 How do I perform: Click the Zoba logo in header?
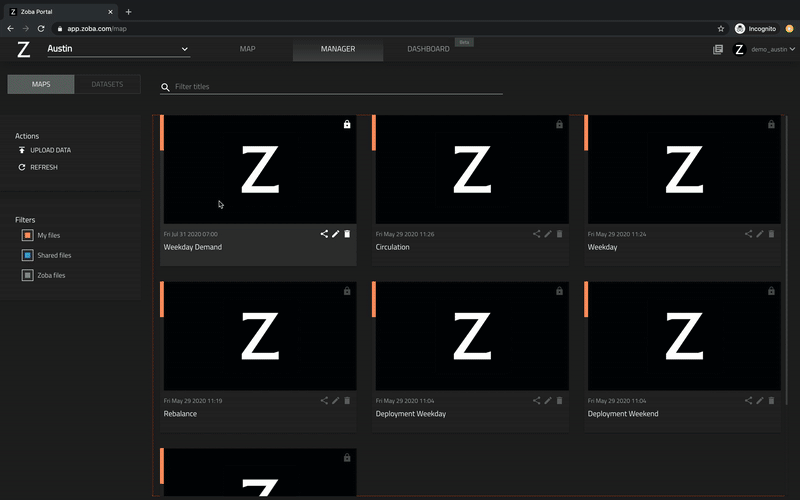point(23,49)
